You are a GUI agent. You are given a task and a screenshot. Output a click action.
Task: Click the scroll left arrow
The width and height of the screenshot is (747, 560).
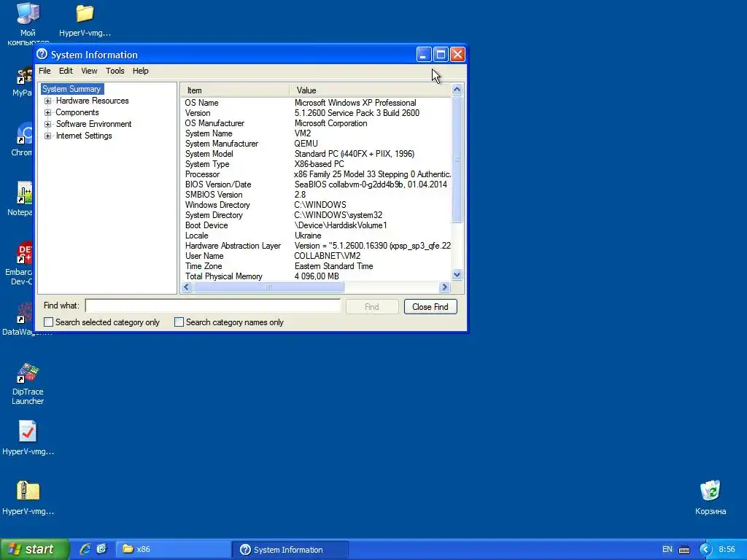(187, 287)
